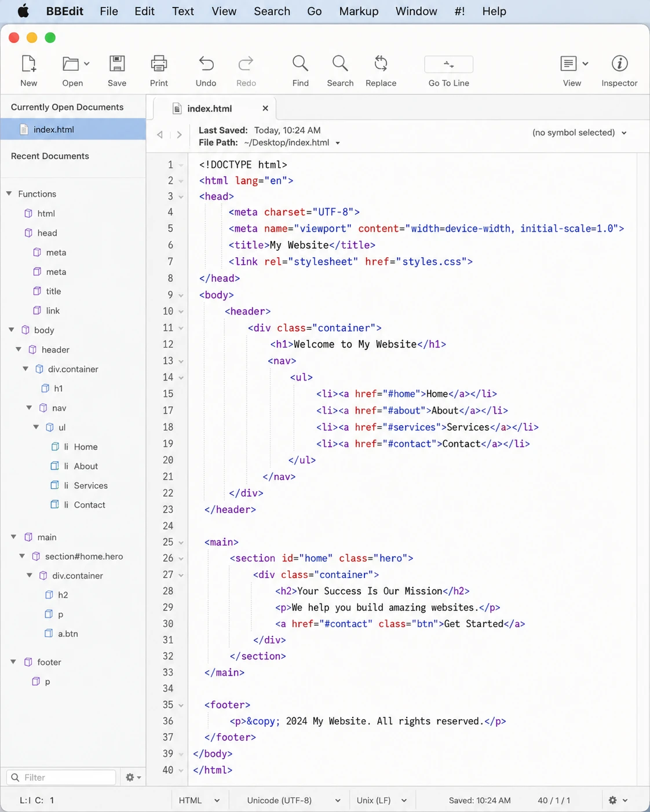650x812 pixels.
Task: Open the dropdown arrow beside Open
Action: point(86,64)
